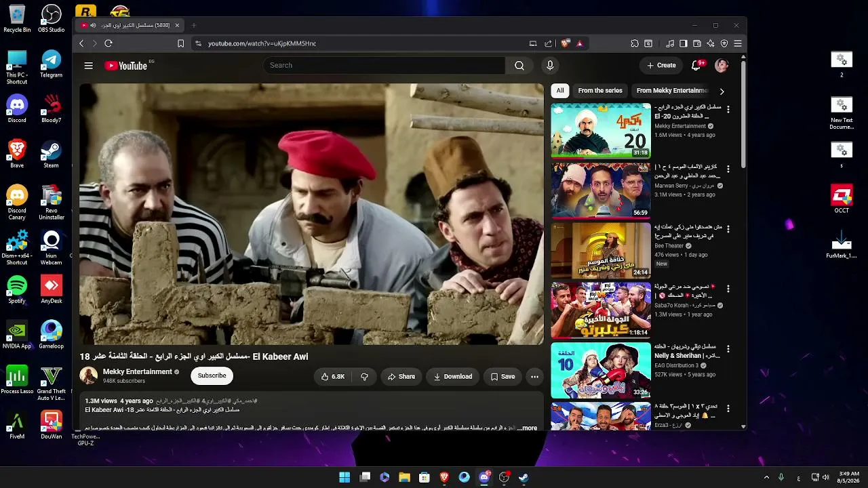Image resolution: width=868 pixels, height=488 pixels.
Task: Open the Brave Rewards triangle icon
Action: [x=580, y=43]
